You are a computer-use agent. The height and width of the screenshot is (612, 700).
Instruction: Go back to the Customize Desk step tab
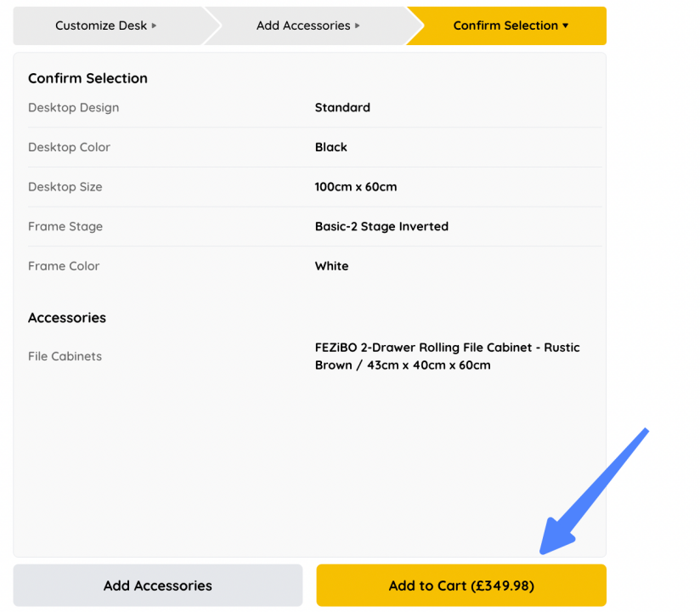pyautogui.click(x=100, y=25)
